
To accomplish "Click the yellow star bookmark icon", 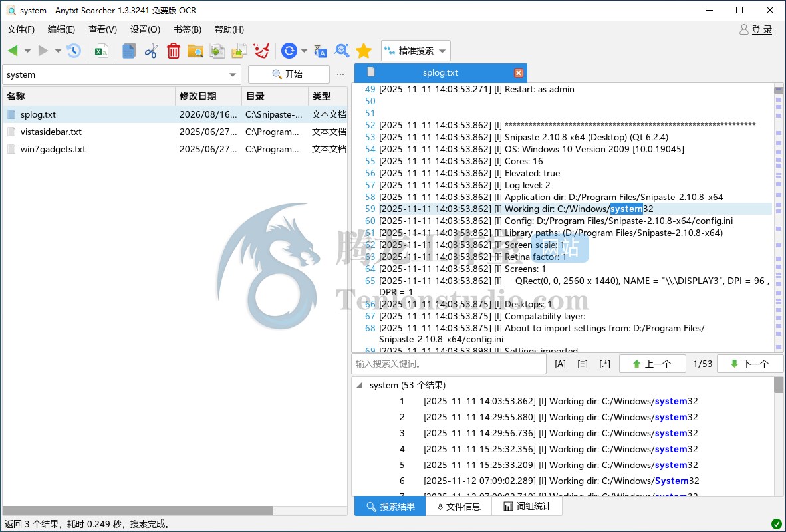I will click(x=364, y=51).
